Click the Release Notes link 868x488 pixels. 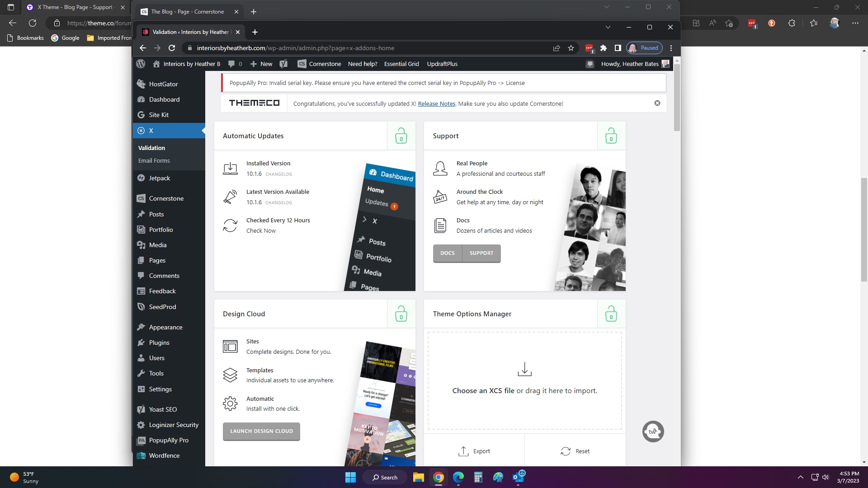point(436,103)
